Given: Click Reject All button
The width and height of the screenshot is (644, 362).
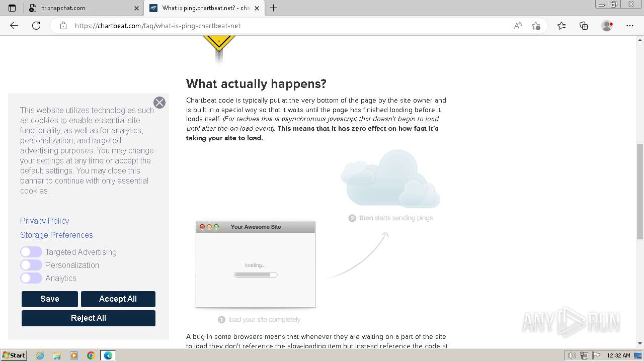Looking at the screenshot, I should (x=89, y=318).
